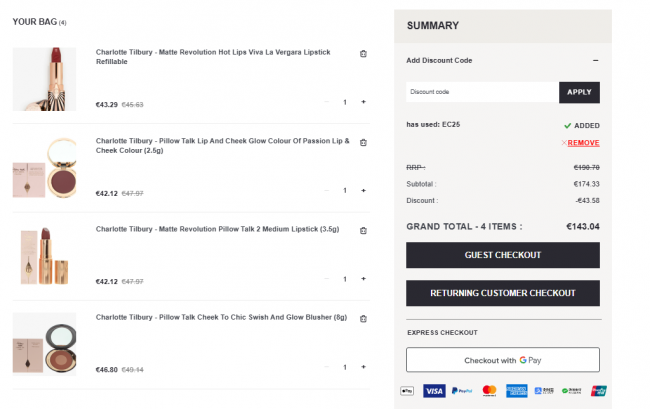Increase quantity of Swish And Glow Blusher
Screen dimensions: 650x409
pos(363,367)
